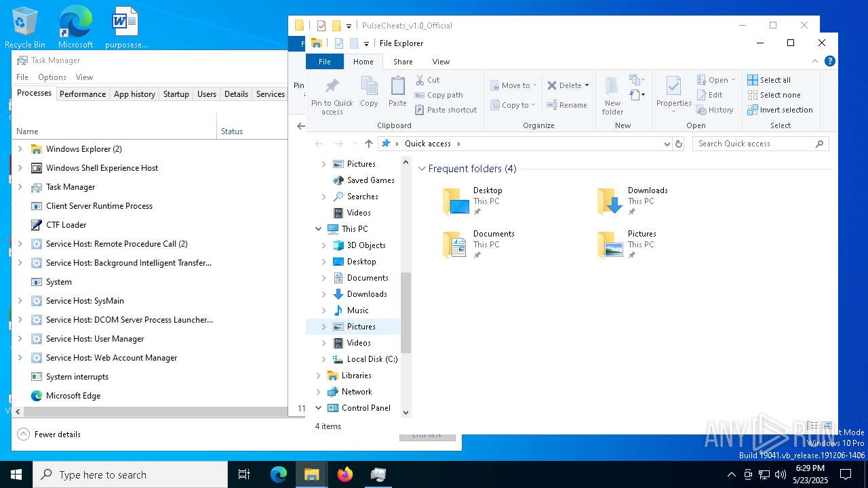The width and height of the screenshot is (868, 488).
Task: Open Task View on taskbar
Action: pyautogui.click(x=244, y=474)
